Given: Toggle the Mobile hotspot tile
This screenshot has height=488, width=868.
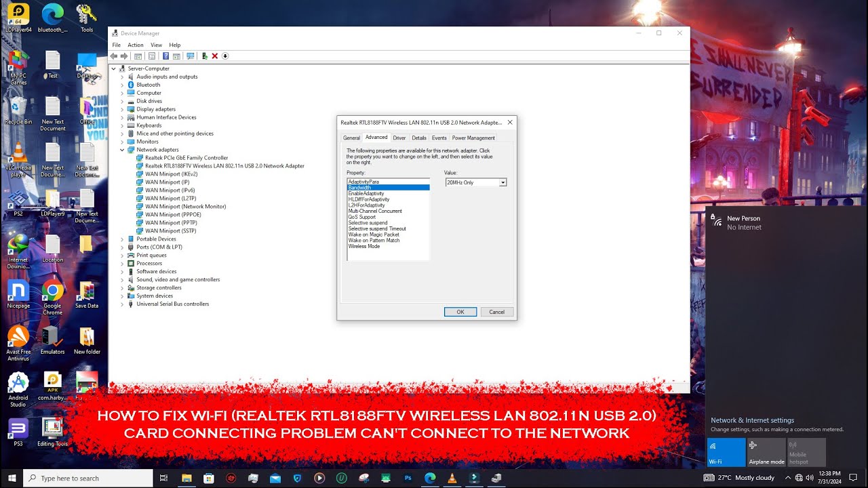Looking at the screenshot, I should tap(806, 452).
